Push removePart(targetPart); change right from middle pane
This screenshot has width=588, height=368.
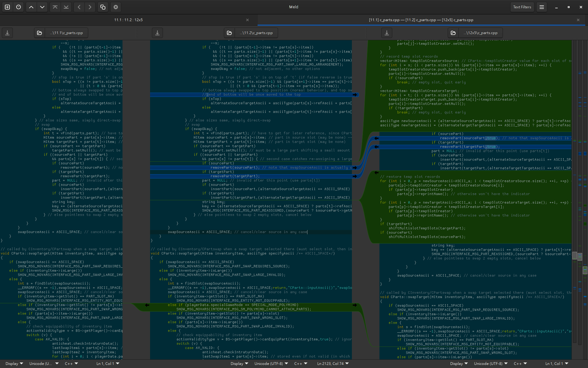click(355, 176)
